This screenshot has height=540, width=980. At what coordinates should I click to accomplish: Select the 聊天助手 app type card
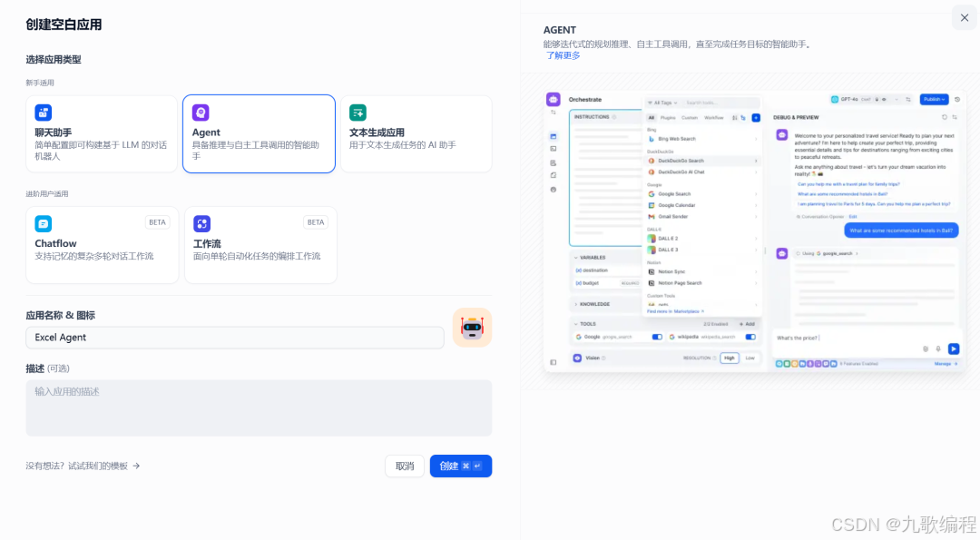tap(102, 133)
